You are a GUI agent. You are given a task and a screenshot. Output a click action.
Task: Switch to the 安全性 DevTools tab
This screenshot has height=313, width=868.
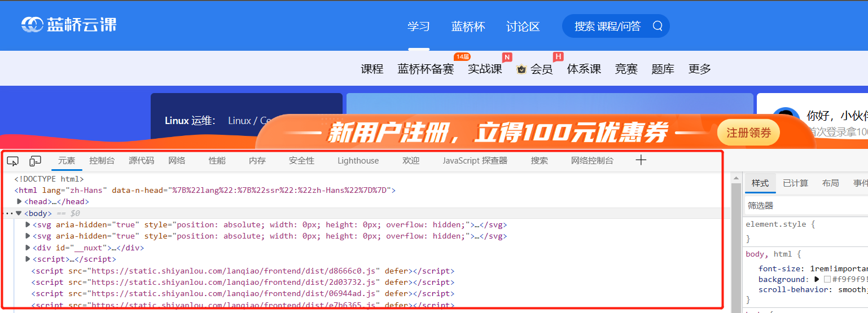tap(301, 161)
